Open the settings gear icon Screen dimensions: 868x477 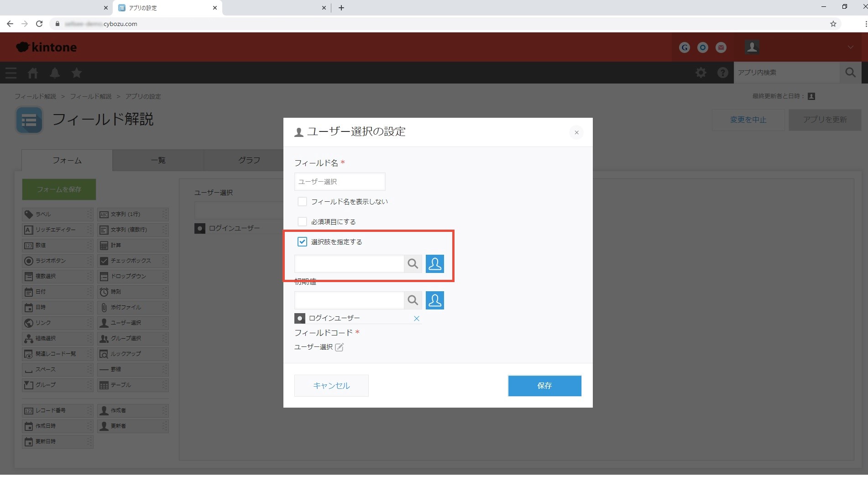pos(701,73)
